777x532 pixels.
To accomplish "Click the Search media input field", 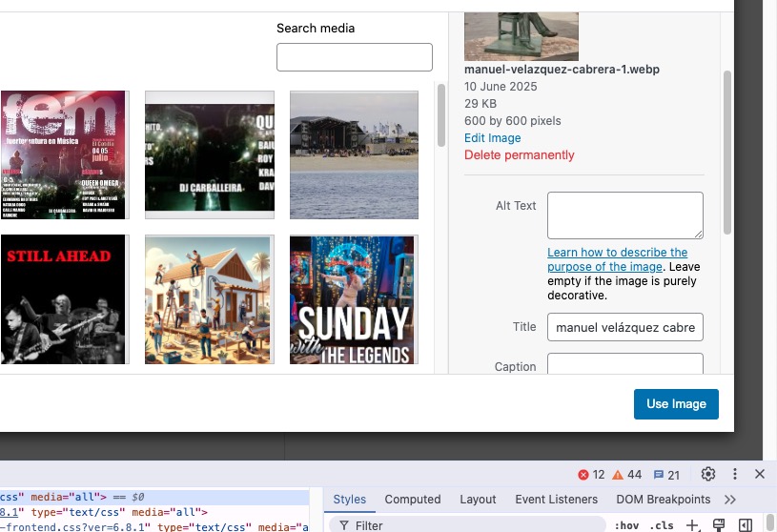I will pyautogui.click(x=354, y=57).
